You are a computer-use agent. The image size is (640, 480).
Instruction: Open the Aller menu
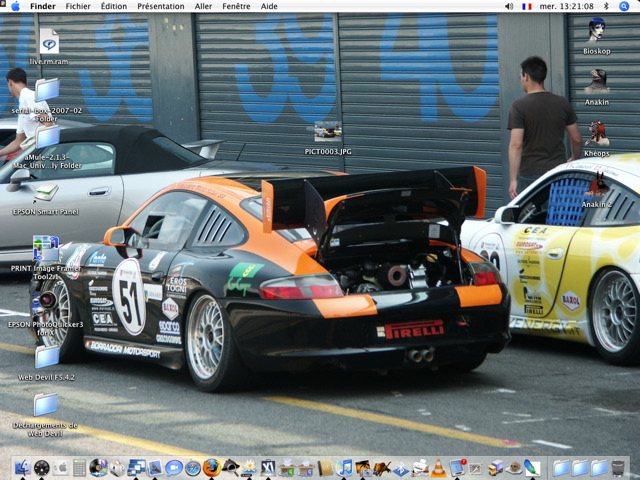(x=203, y=6)
